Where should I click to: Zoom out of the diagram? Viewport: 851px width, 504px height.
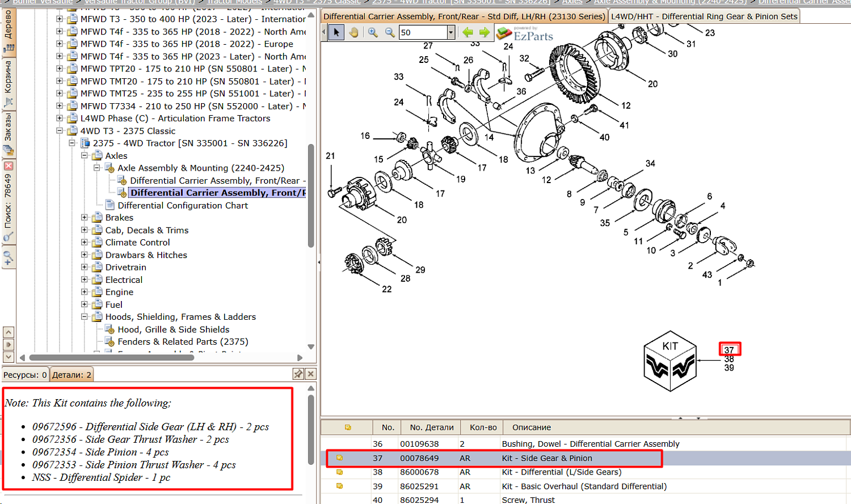click(x=390, y=32)
